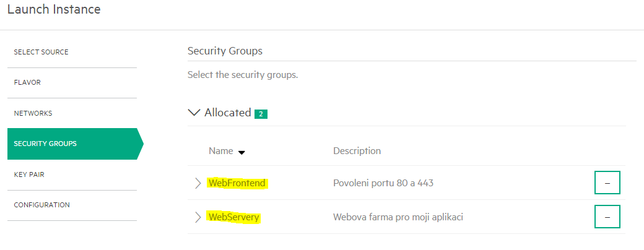
Task: Click the highlighted WebServery name
Action: point(234,217)
